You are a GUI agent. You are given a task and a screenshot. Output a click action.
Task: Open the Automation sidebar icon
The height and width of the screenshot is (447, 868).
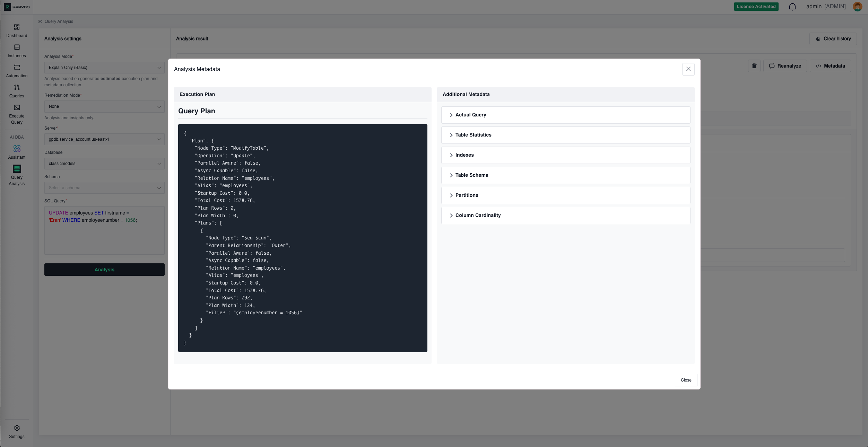pyautogui.click(x=17, y=67)
